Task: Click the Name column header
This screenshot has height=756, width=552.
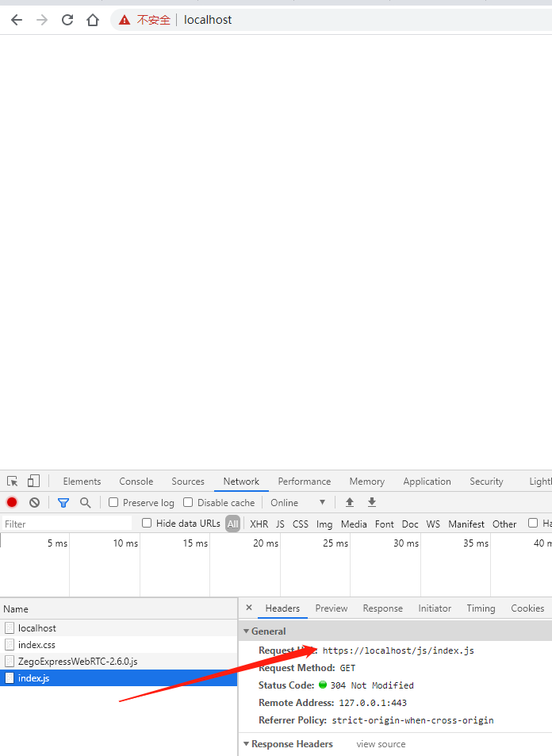Action: (x=119, y=609)
